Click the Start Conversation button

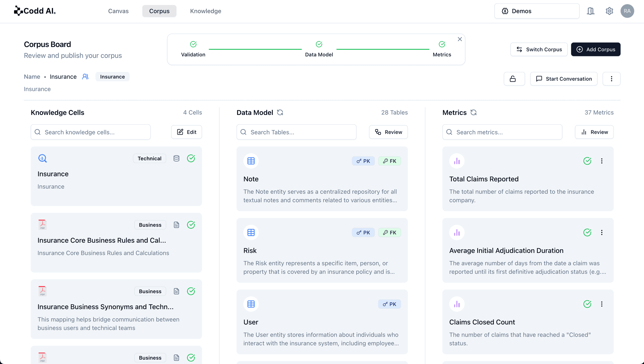[x=563, y=78]
